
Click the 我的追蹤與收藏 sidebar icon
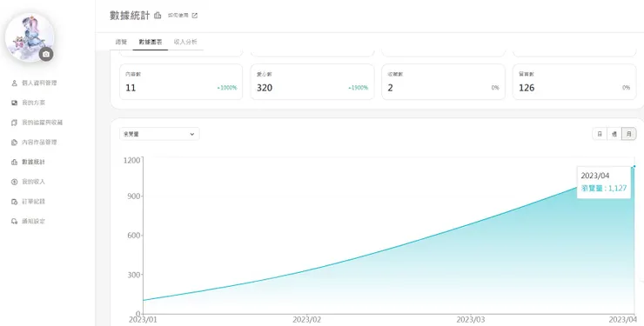point(15,123)
